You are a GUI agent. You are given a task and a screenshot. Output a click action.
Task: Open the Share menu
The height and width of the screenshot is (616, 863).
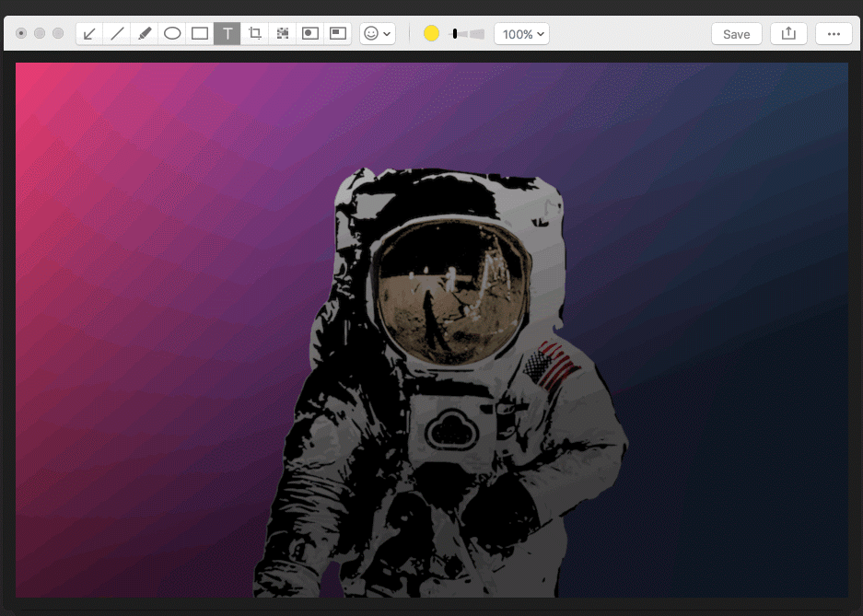[788, 34]
